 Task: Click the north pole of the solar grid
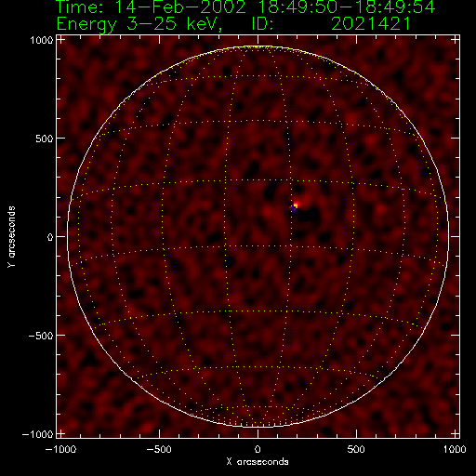point(258,47)
